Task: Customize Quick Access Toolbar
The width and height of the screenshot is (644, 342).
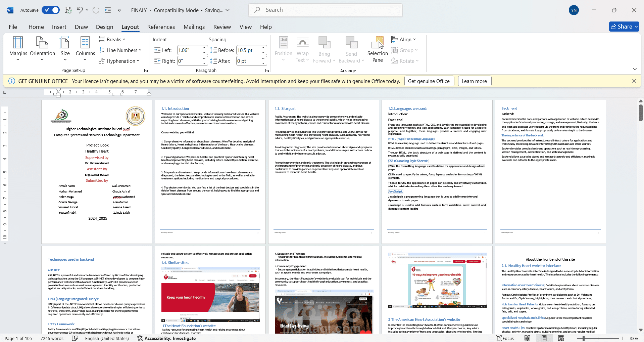Action: pos(119,10)
